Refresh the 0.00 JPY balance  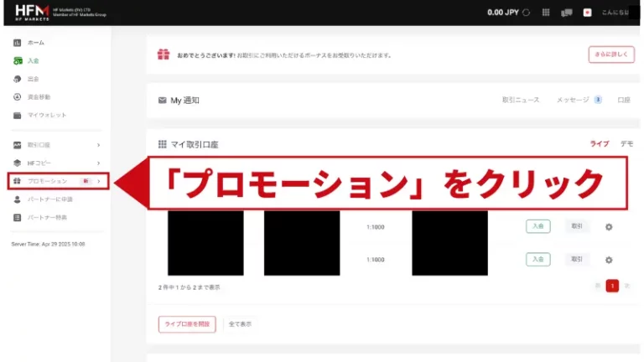(526, 13)
